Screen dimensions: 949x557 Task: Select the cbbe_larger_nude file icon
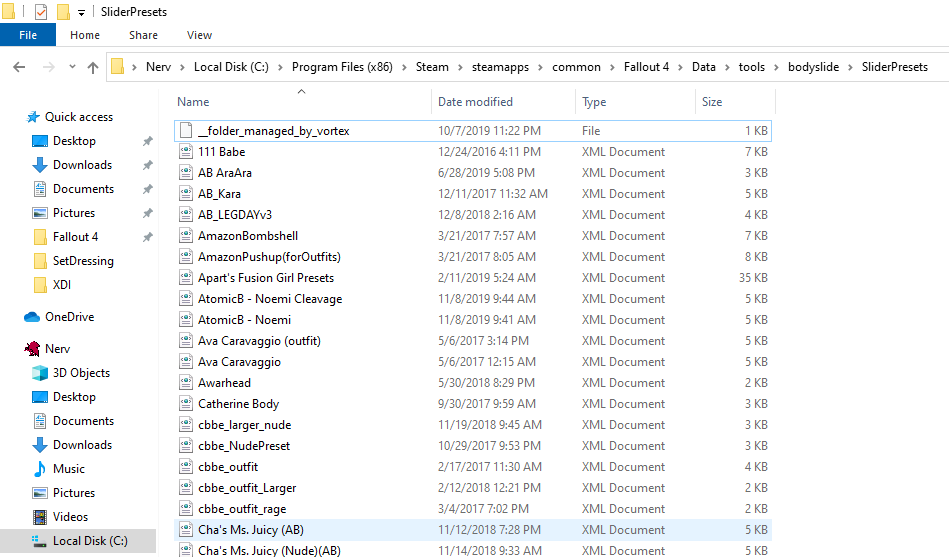pyautogui.click(x=186, y=424)
